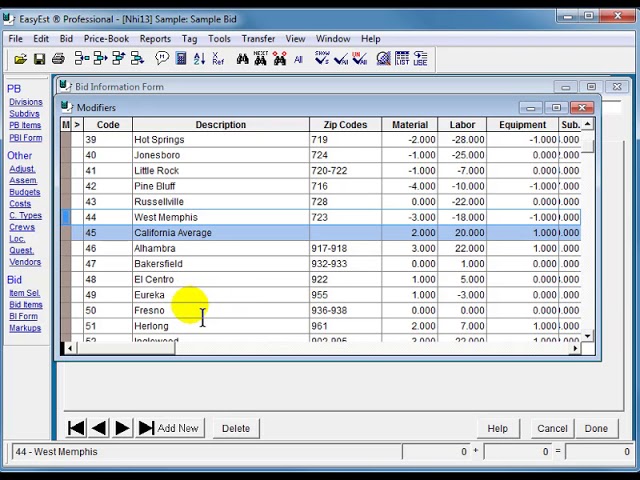The height and width of the screenshot is (480, 640).
Task: Click the Save floppy disk icon
Action: [39, 59]
